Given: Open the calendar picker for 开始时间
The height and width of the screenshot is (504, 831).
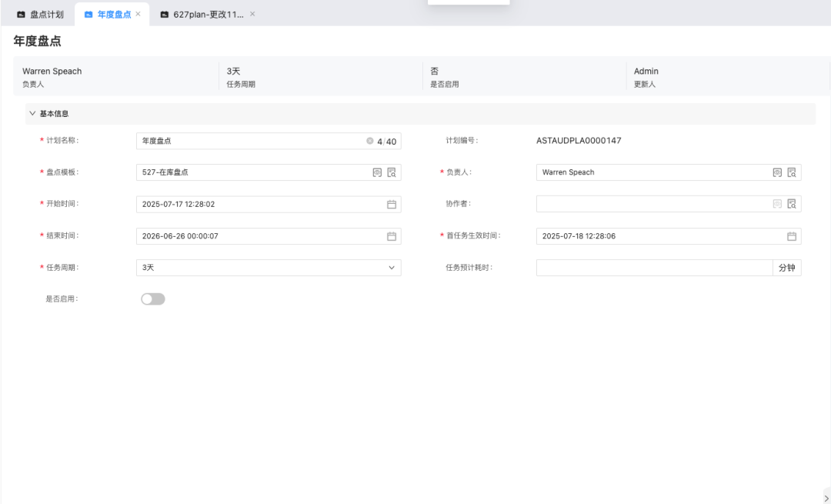Looking at the screenshot, I should 391,205.
